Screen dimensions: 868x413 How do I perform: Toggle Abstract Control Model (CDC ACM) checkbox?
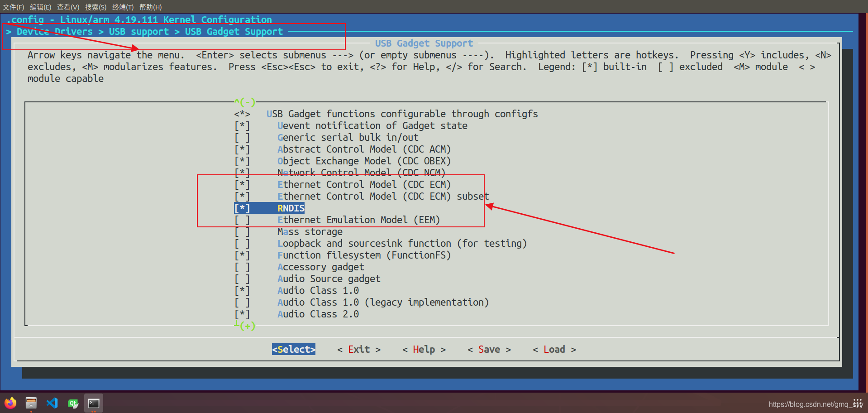pos(242,149)
